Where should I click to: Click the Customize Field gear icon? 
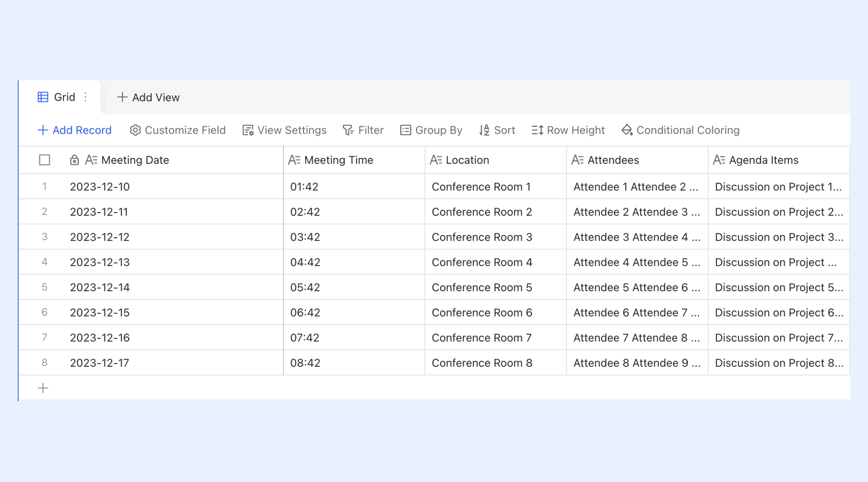pyautogui.click(x=135, y=130)
